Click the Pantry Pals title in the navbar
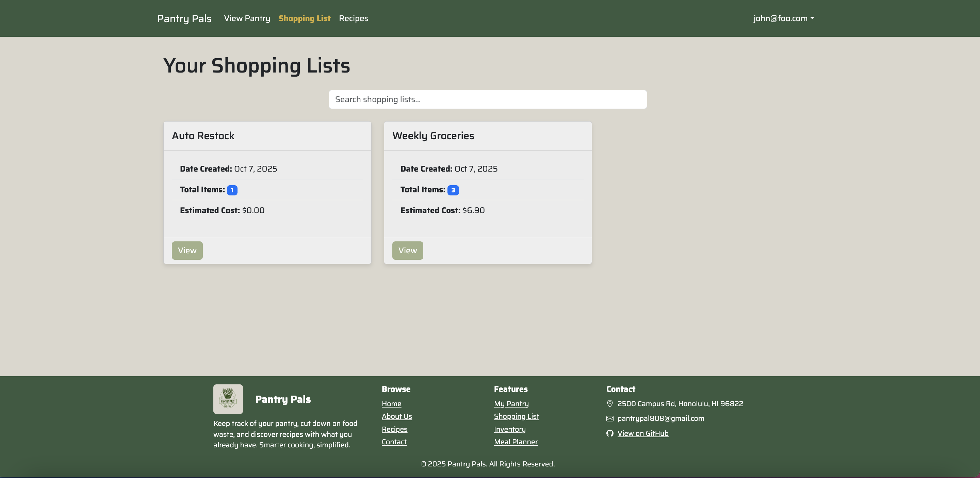The height and width of the screenshot is (478, 980). click(184, 18)
